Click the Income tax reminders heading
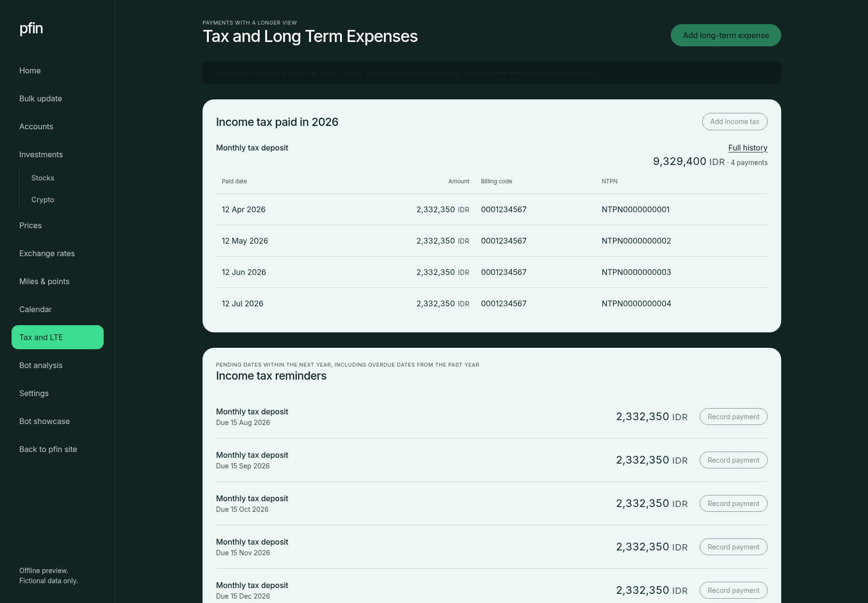 271,376
